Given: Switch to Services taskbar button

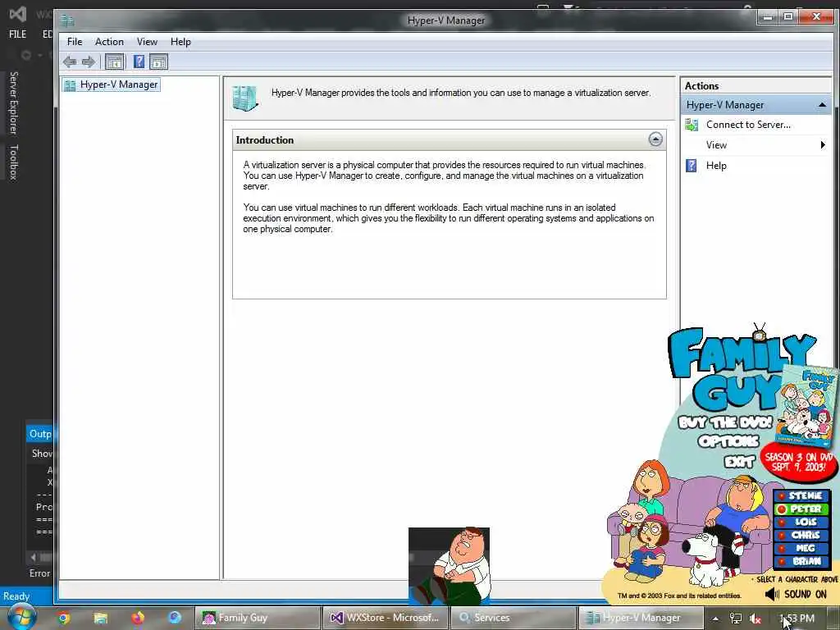Looking at the screenshot, I should pyautogui.click(x=514, y=618).
